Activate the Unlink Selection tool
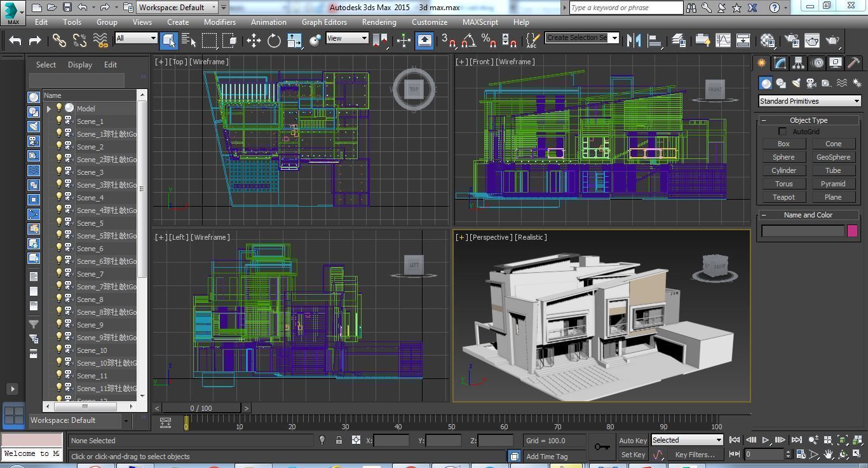This screenshot has width=868, height=468. point(79,41)
